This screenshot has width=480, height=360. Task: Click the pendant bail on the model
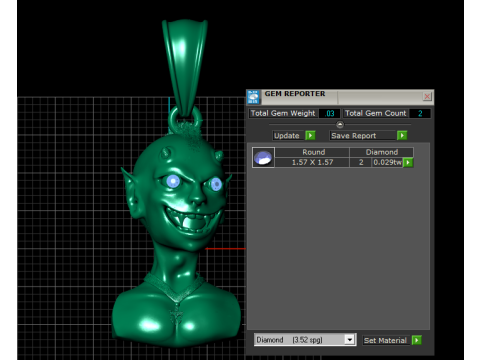184,67
